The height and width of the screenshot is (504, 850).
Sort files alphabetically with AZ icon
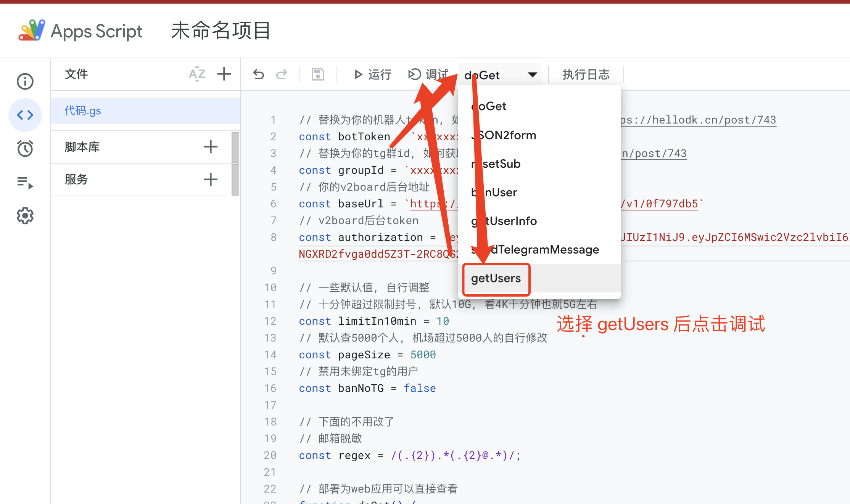tap(197, 74)
